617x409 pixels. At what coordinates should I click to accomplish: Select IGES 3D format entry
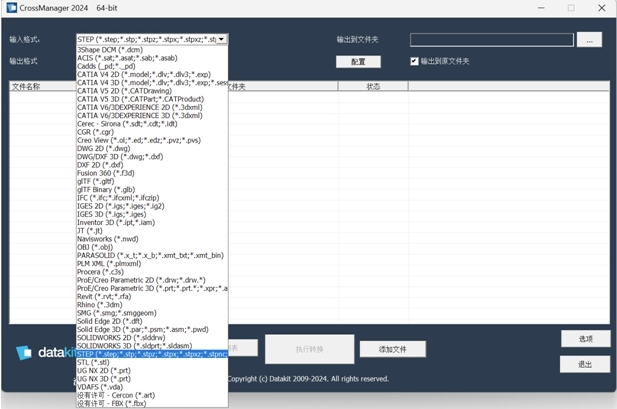pos(152,214)
